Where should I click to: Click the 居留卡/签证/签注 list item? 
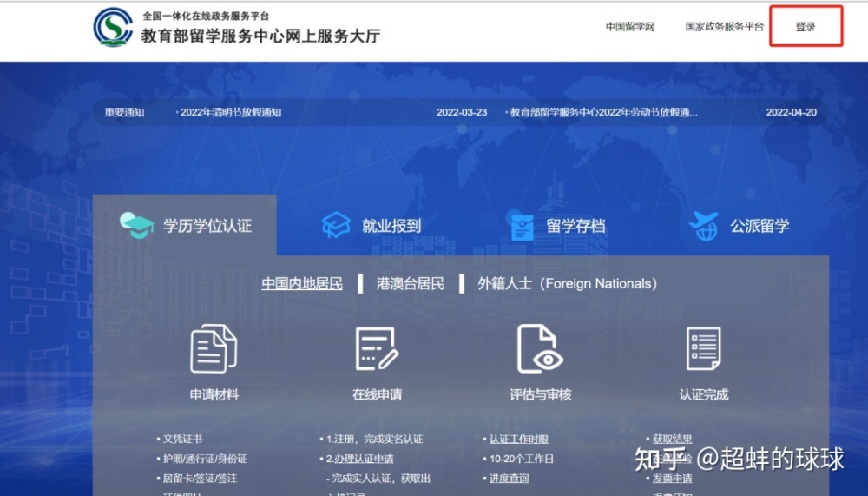click(200, 479)
